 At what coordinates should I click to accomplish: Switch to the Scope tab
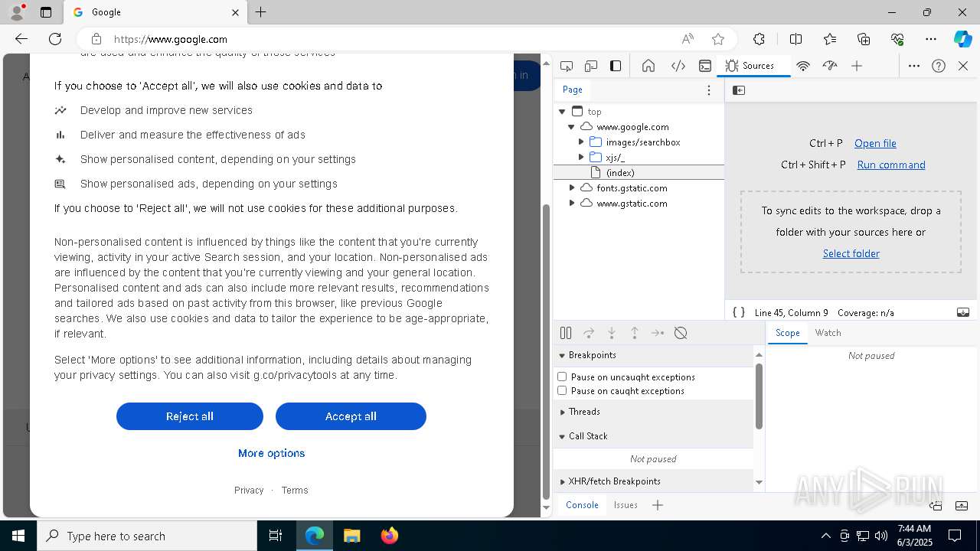787,333
